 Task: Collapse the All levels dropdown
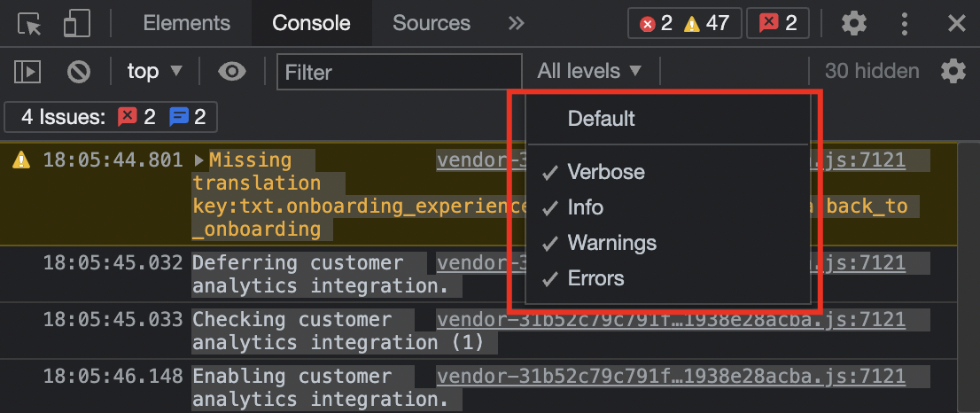click(589, 71)
